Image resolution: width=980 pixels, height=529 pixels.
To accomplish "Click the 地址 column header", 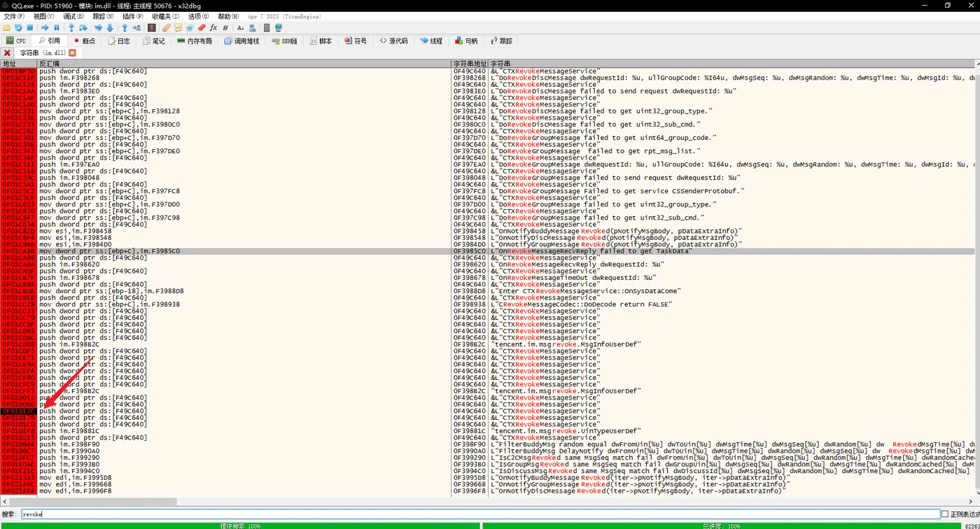I will 18,64.
